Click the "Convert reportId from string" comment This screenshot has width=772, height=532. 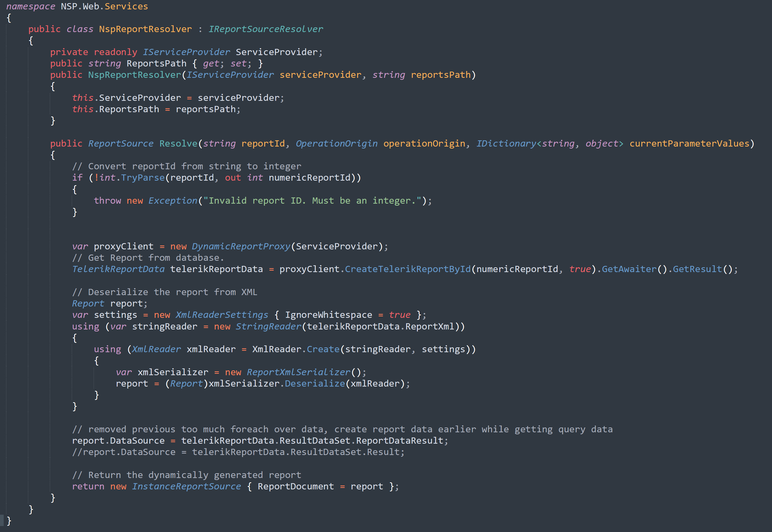(x=187, y=166)
